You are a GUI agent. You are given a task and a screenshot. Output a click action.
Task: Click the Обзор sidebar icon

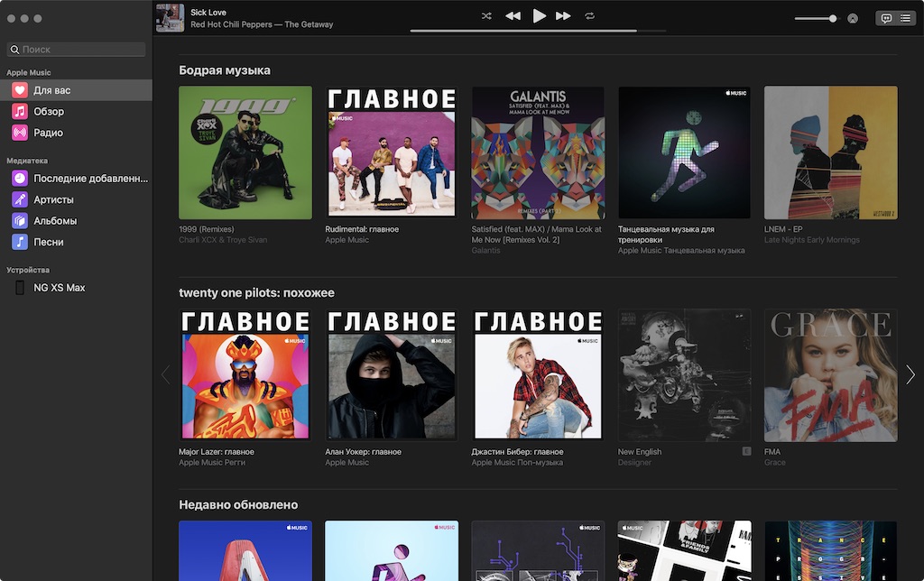(20, 111)
